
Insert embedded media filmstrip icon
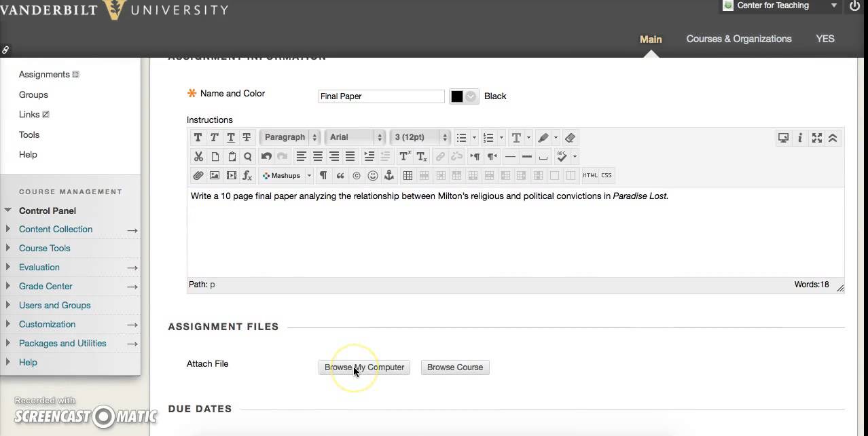tap(231, 175)
